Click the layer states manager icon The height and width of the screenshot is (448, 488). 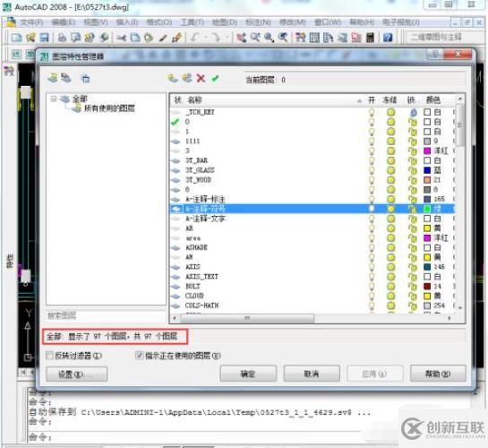click(x=85, y=78)
